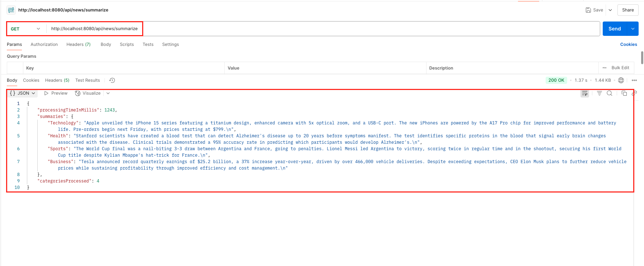Click the "Technology" key in JSON
The image size is (644, 266).
click(63, 123)
